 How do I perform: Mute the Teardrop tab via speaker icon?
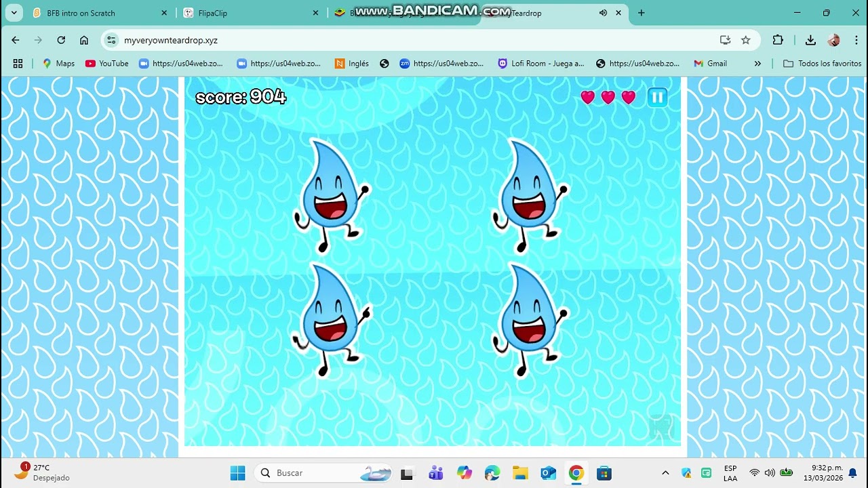[603, 13]
